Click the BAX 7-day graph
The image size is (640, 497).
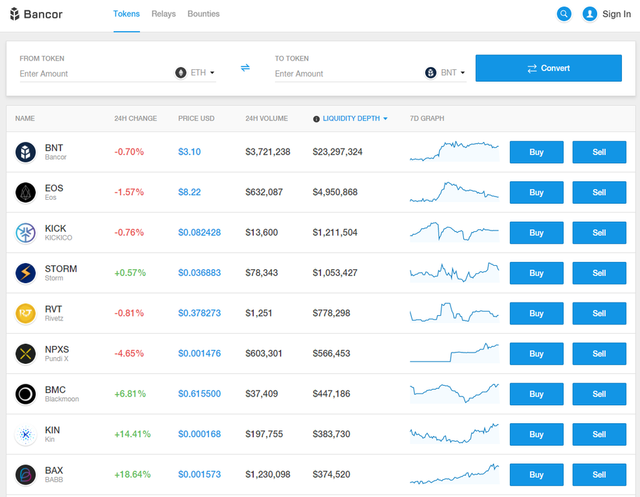click(x=454, y=474)
